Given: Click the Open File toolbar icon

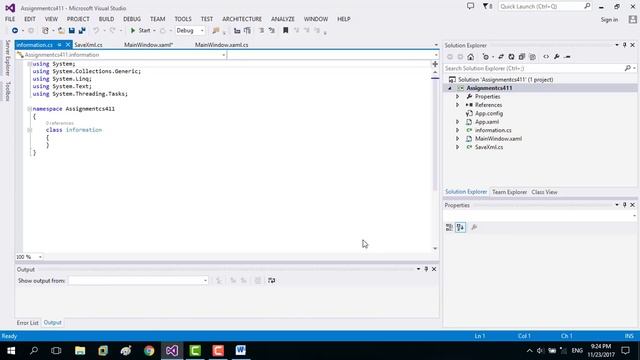Looking at the screenshot, I should point(61,31).
